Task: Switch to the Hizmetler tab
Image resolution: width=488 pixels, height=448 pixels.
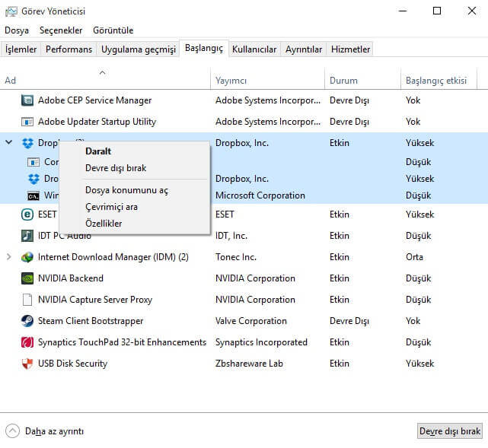Action: coord(350,49)
